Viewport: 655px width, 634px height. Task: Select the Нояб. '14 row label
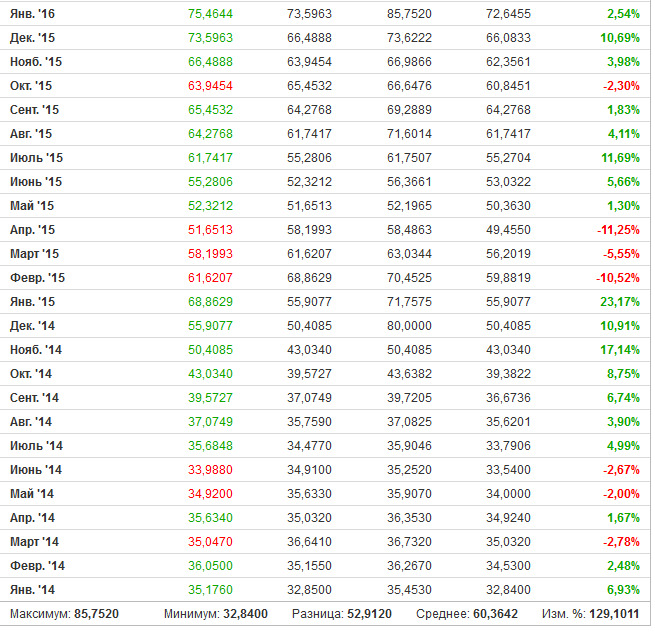36,350
